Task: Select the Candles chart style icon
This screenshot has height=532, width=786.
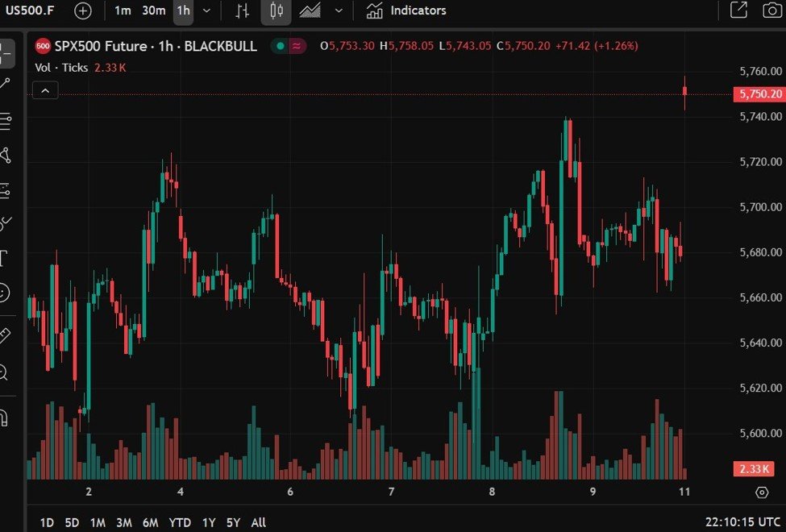Action: 277,10
